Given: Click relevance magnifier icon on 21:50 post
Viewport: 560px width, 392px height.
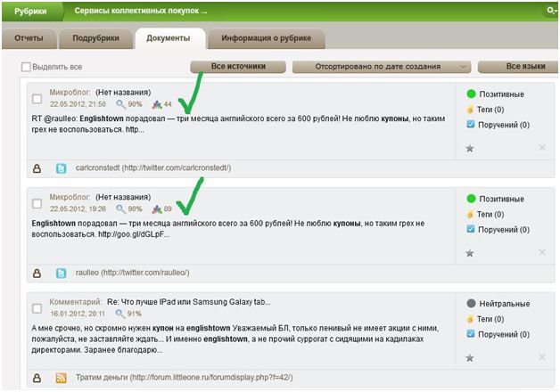Looking at the screenshot, I should [x=120, y=104].
